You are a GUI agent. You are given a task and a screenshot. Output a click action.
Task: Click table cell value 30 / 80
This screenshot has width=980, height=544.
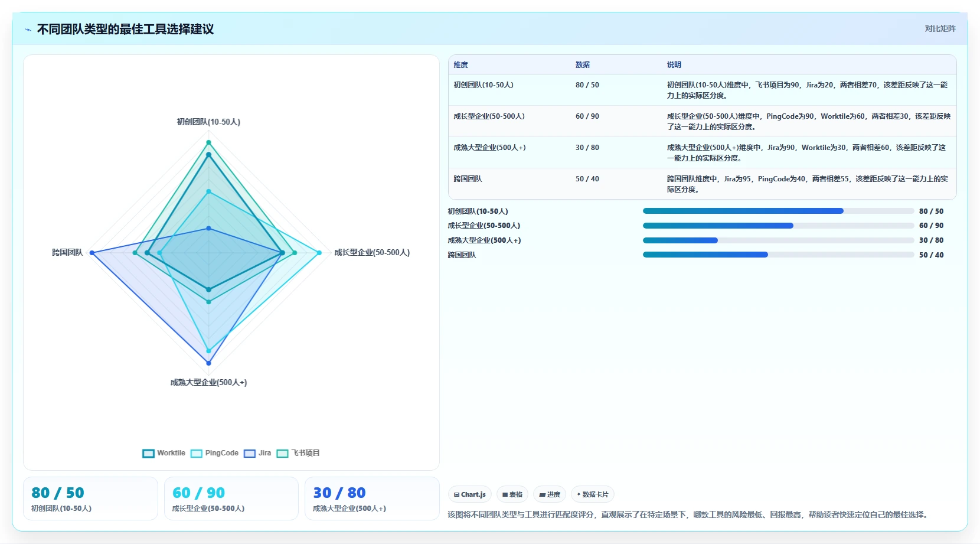(x=587, y=148)
